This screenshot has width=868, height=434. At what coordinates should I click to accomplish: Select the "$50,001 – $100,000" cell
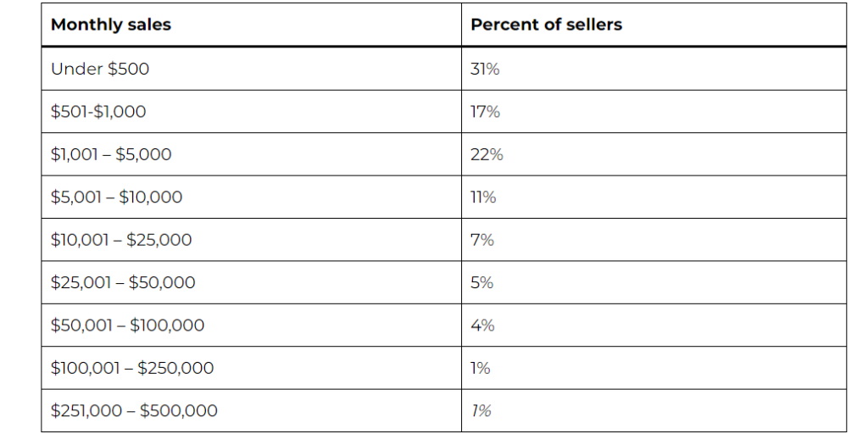tap(127, 325)
